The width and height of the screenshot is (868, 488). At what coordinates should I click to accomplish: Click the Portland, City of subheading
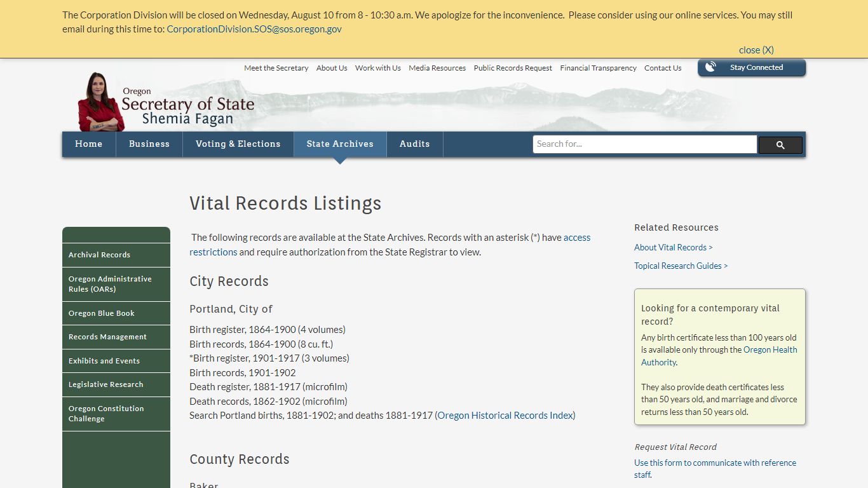click(x=231, y=309)
